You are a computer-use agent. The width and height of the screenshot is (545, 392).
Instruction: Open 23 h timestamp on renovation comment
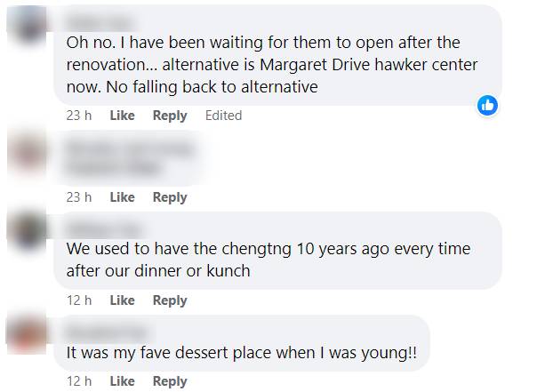tap(79, 116)
